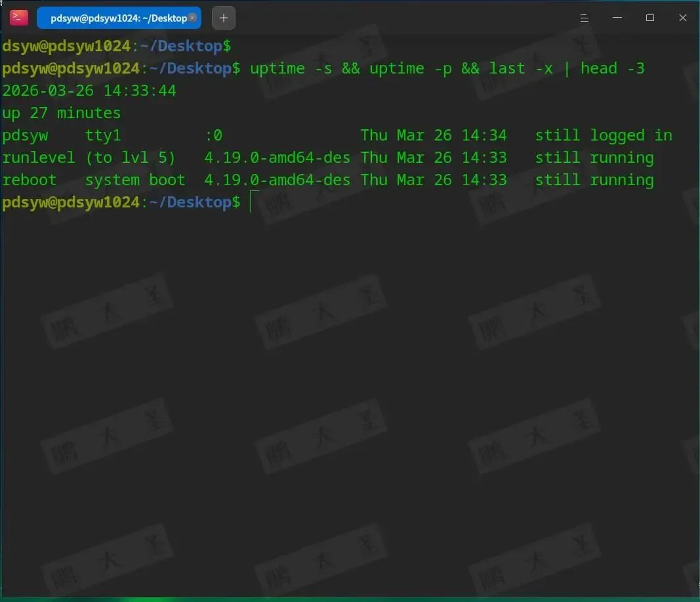Image resolution: width=700 pixels, height=602 pixels.
Task: Click 'still logged in' on the pdsyw row
Action: tap(604, 135)
